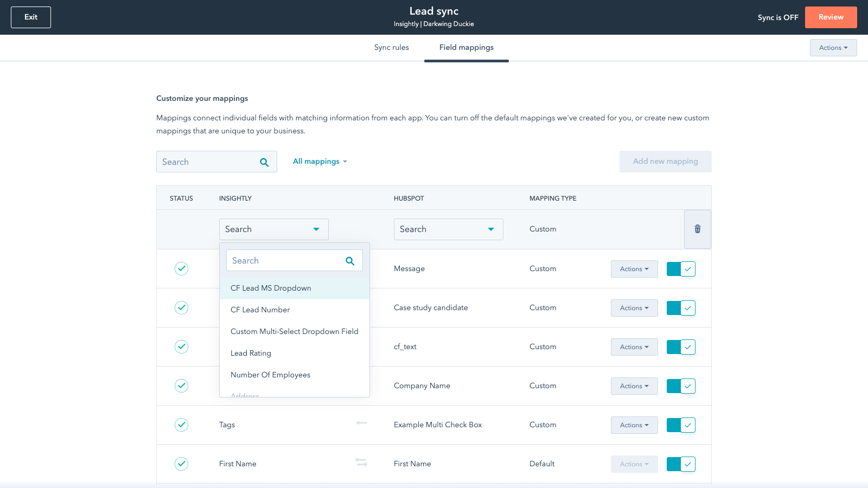Image resolution: width=868 pixels, height=488 pixels.
Task: Click the bidirectional sync arrows for First Name
Action: coord(361,462)
